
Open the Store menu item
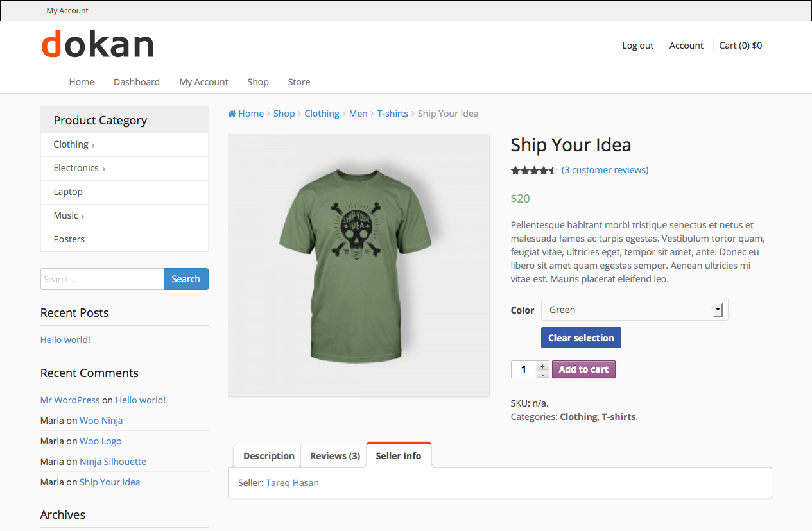tap(298, 82)
